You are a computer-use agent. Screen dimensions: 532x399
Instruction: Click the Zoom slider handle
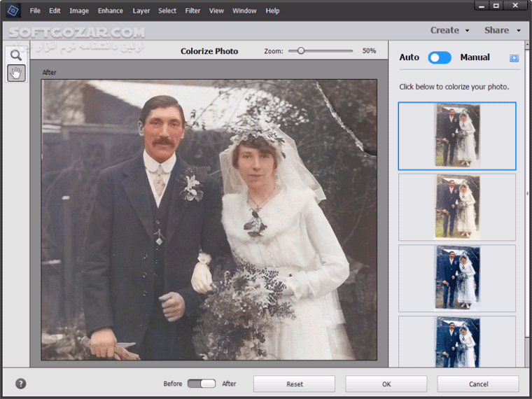[301, 51]
